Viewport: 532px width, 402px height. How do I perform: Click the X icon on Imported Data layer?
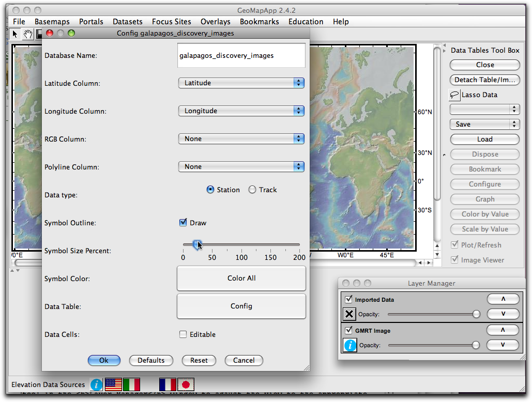click(x=349, y=314)
